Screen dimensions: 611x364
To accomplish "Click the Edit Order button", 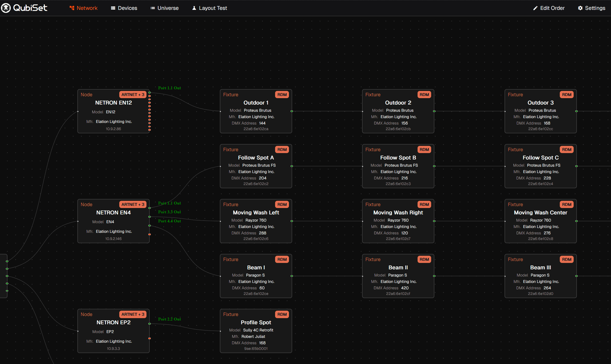I will [x=549, y=8].
